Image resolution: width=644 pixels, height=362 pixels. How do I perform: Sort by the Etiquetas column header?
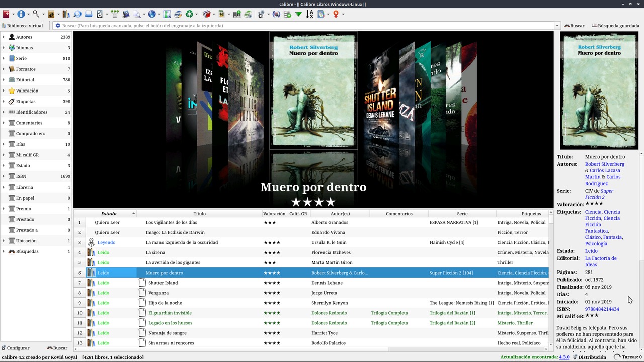[x=531, y=214]
